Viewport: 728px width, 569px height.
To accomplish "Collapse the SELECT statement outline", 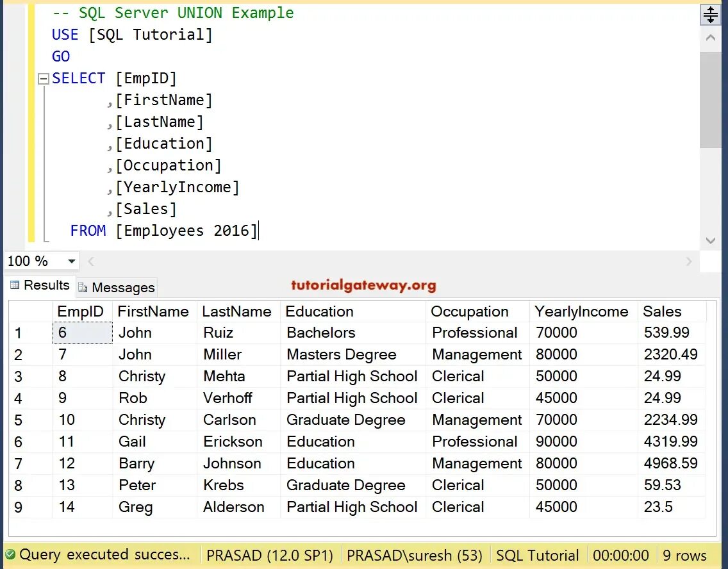I will click(44, 79).
